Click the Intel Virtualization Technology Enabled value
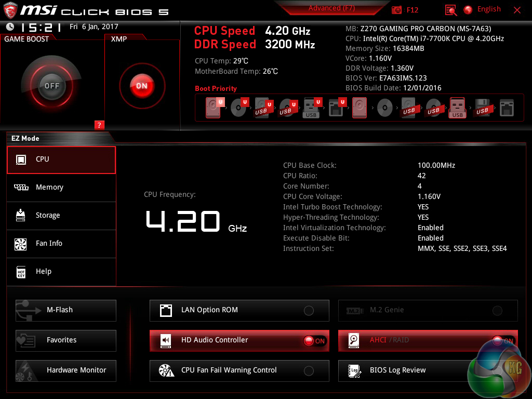 tap(431, 228)
